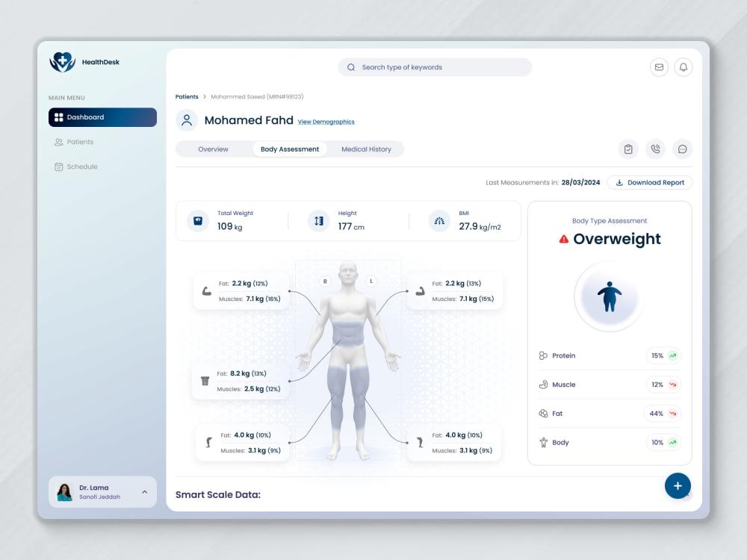Click the Muscle icon
This screenshot has width=747, height=560.
pos(543,385)
